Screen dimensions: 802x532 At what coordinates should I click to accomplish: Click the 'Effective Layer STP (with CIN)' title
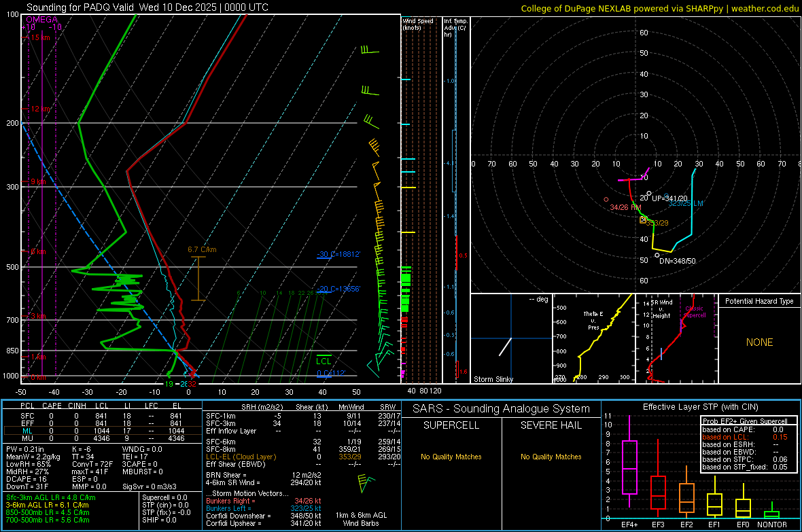700,407
